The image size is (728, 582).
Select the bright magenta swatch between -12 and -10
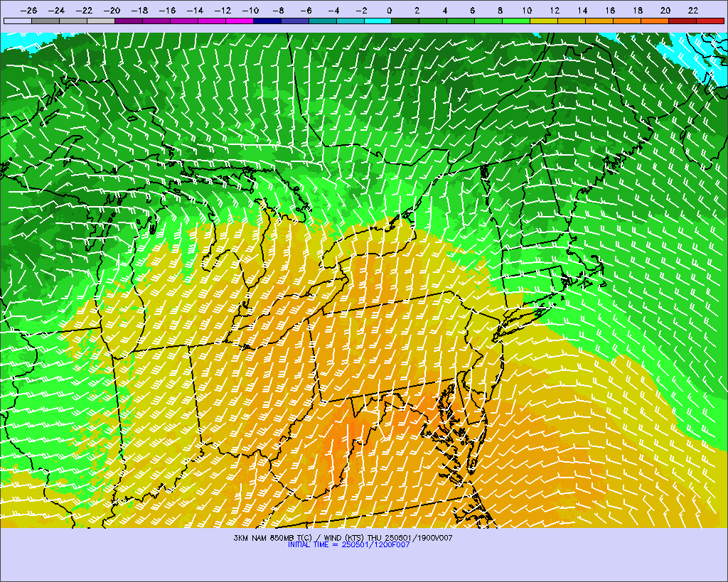(239, 21)
